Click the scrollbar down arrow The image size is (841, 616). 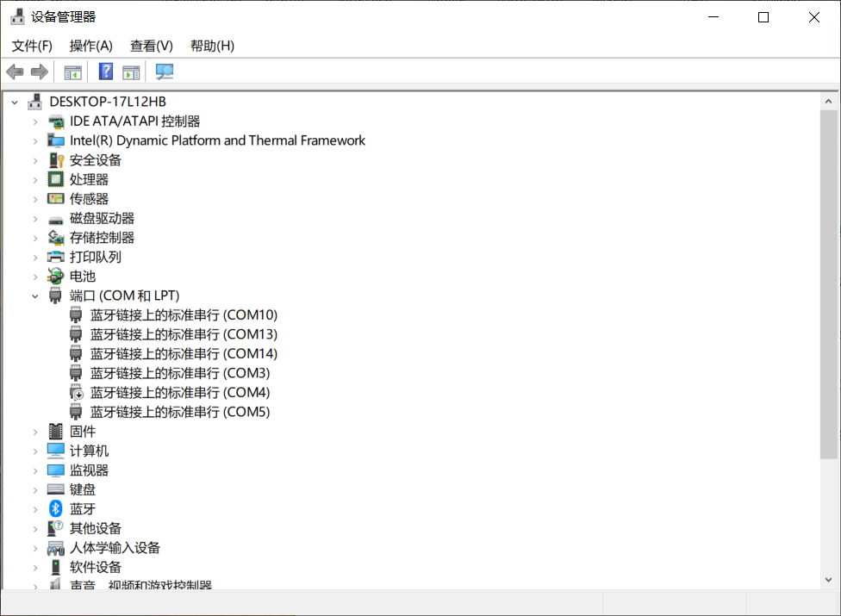pyautogui.click(x=828, y=580)
